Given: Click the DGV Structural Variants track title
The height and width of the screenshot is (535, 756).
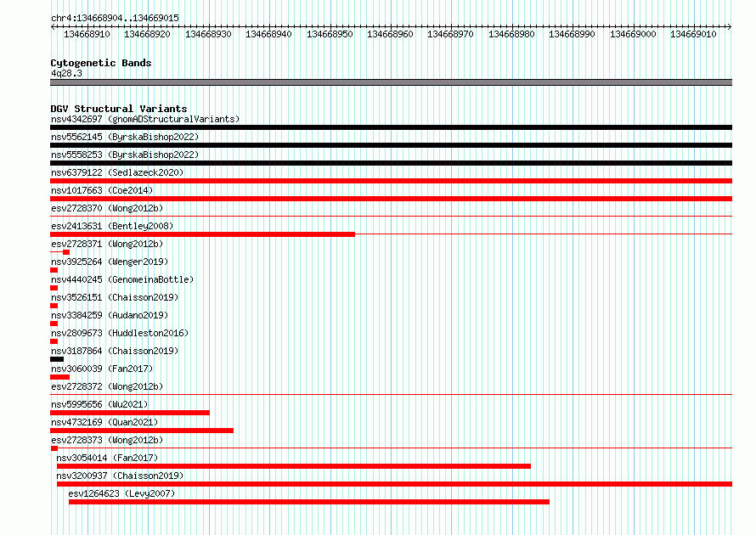Looking at the screenshot, I should [119, 109].
